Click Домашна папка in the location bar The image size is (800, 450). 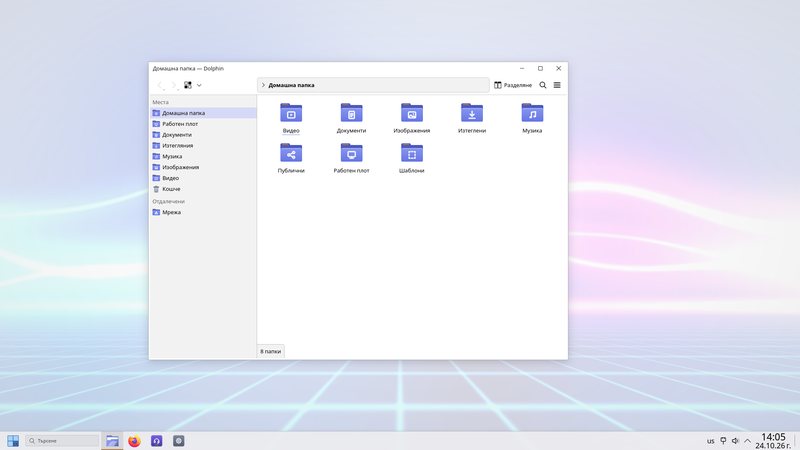click(291, 85)
